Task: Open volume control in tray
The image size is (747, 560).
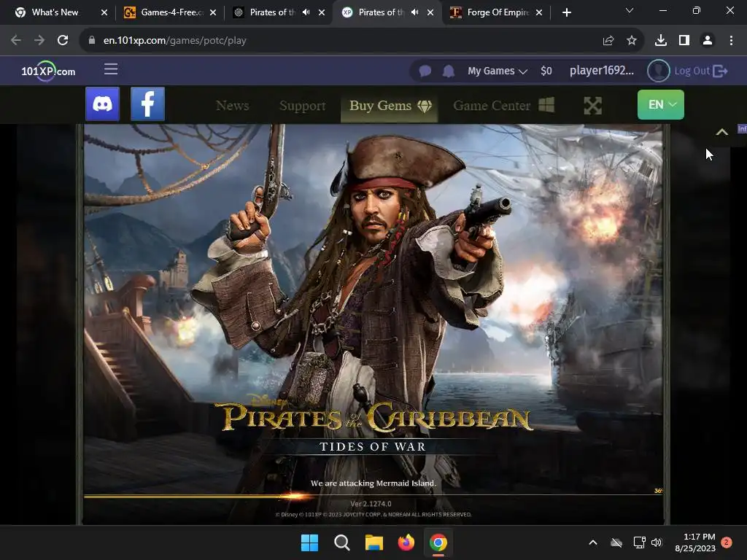Action: [x=657, y=542]
